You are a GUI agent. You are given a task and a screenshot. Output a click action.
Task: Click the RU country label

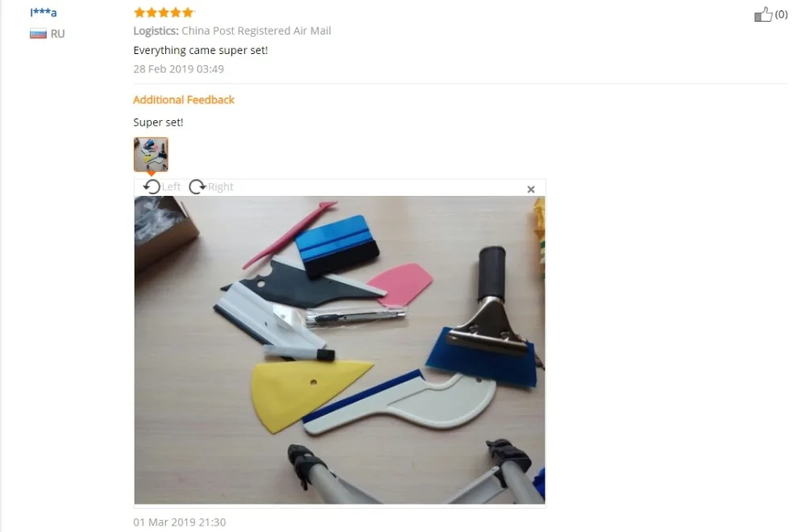pyautogui.click(x=57, y=34)
